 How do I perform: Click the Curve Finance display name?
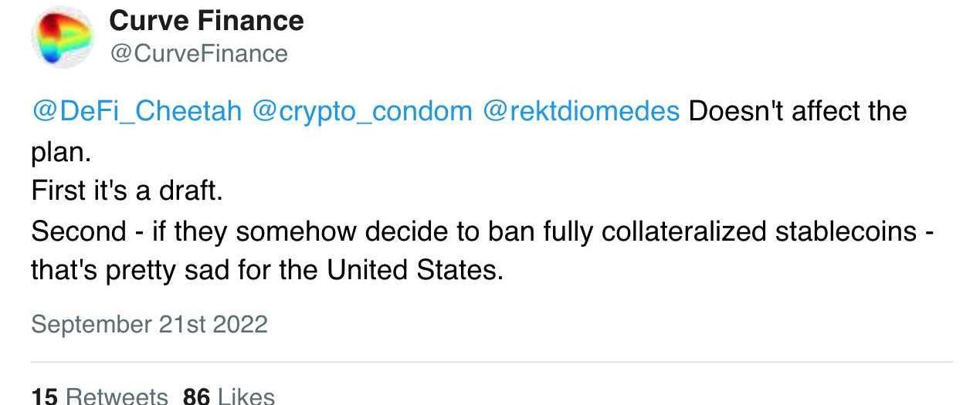click(x=206, y=21)
